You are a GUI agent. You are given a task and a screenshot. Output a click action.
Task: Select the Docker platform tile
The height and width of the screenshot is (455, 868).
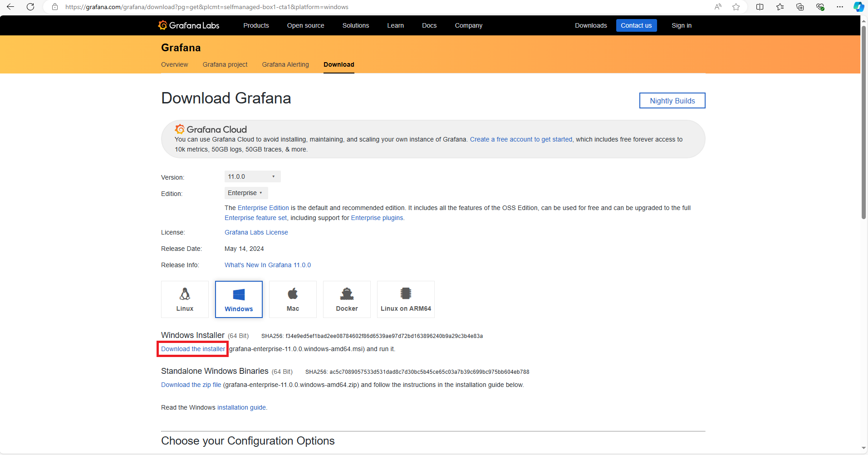click(347, 299)
